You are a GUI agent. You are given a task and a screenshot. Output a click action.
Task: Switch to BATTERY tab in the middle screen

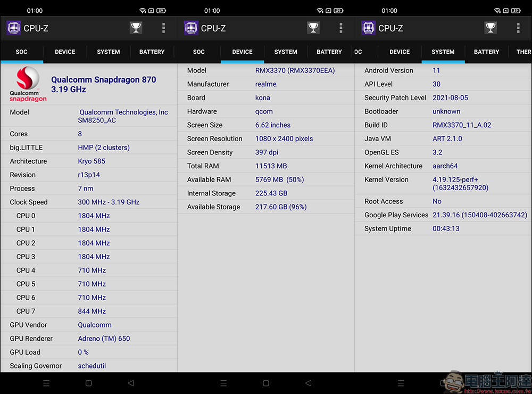(x=329, y=52)
